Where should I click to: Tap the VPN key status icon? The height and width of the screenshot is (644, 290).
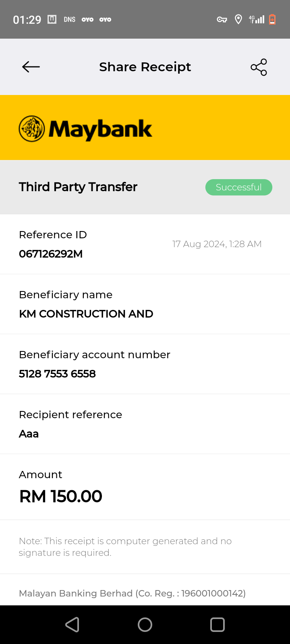222,19
